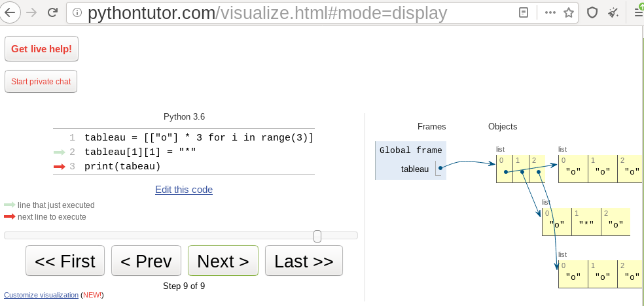Bookmark this page with the star icon
644x306 pixels.
(569, 12)
